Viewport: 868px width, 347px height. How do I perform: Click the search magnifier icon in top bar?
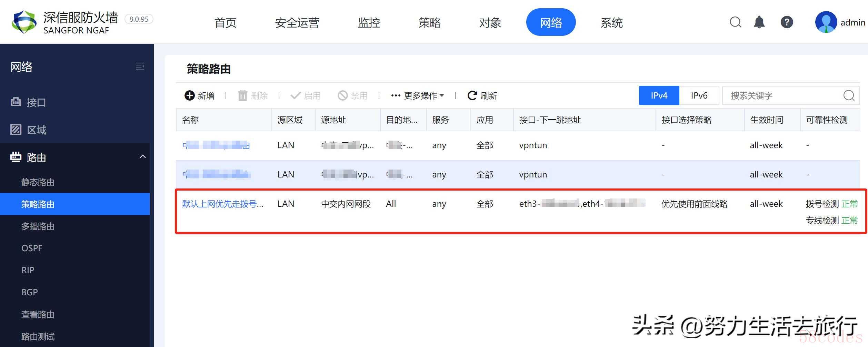[735, 22]
